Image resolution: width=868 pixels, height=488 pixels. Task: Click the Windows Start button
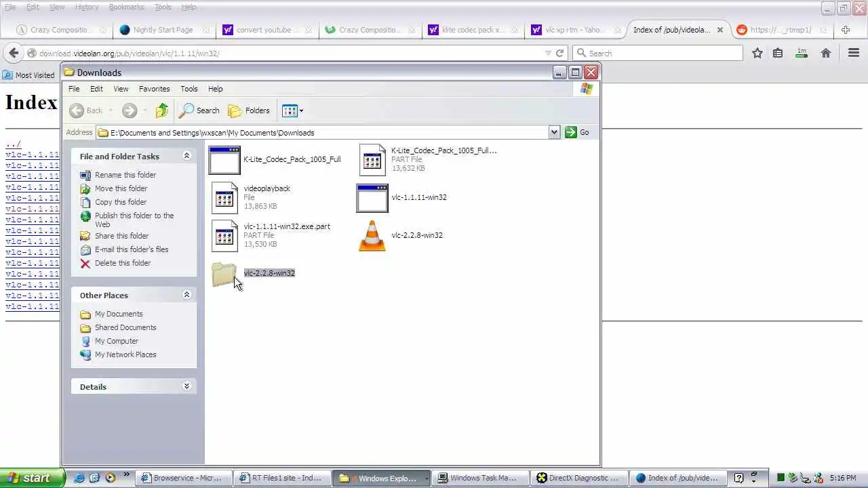coord(33,478)
